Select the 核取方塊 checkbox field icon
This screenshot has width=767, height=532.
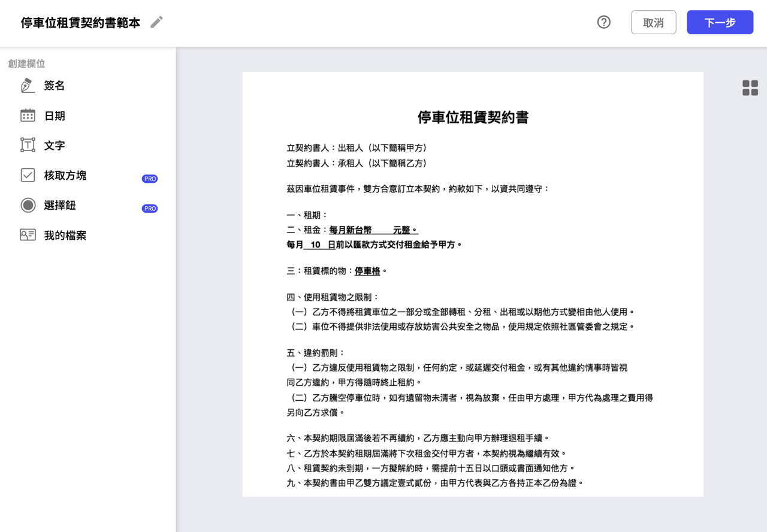28,175
